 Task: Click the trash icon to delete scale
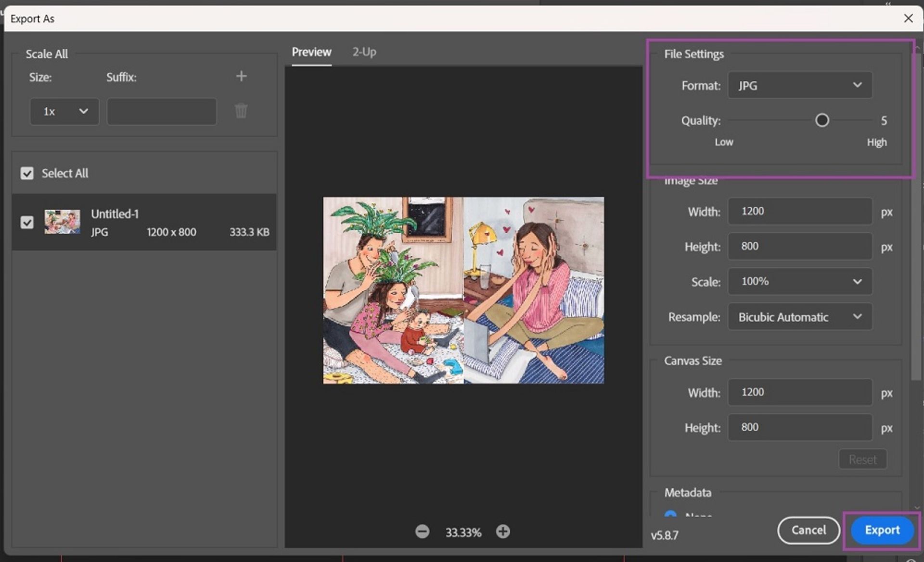241,111
